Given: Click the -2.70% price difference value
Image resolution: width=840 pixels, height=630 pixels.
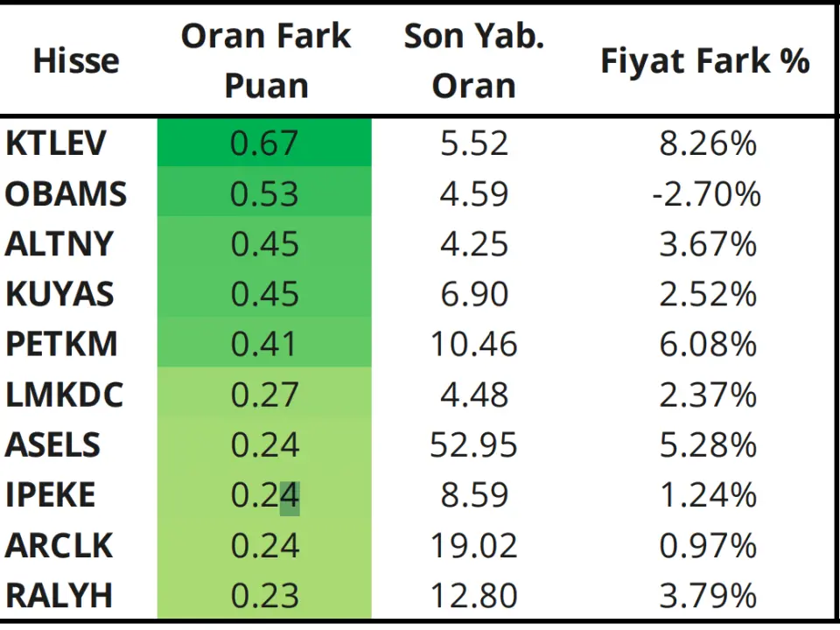Looking at the screenshot, I should point(706,194).
